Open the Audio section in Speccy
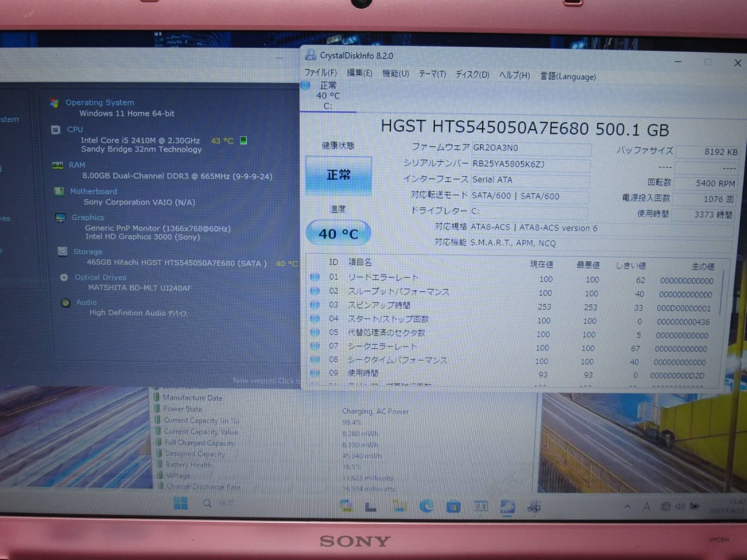747x560 pixels. click(86, 302)
